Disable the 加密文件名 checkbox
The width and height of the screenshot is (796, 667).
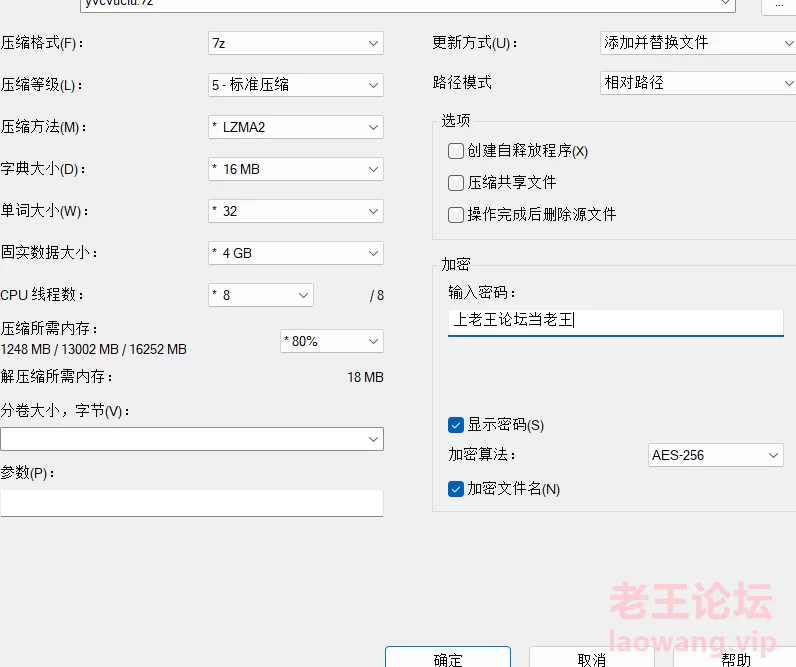tap(456, 489)
